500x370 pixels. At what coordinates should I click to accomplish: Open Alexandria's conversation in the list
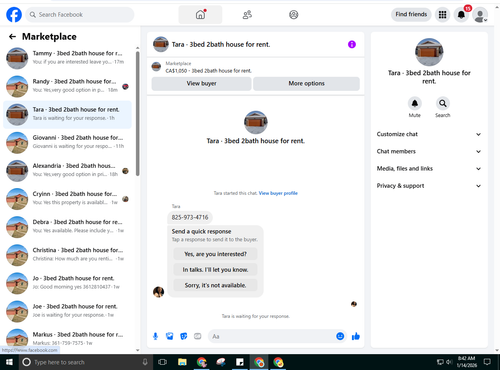pyautogui.click(x=67, y=171)
